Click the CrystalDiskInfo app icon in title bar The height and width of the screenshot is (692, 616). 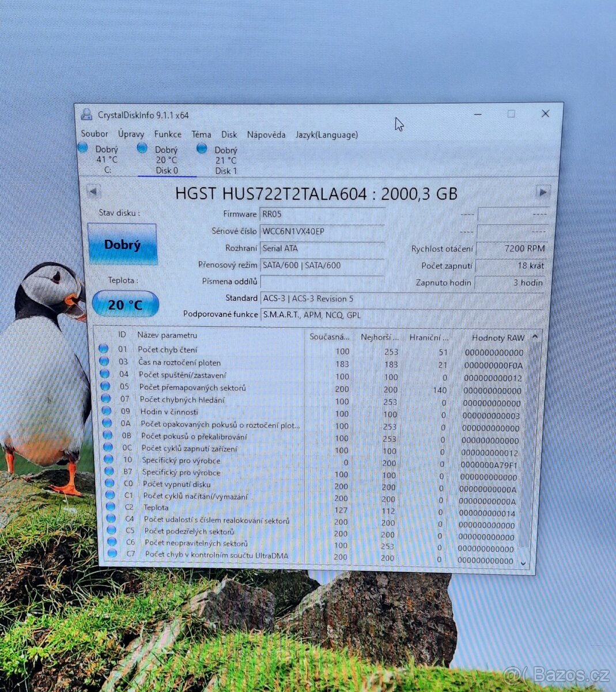click(x=86, y=115)
